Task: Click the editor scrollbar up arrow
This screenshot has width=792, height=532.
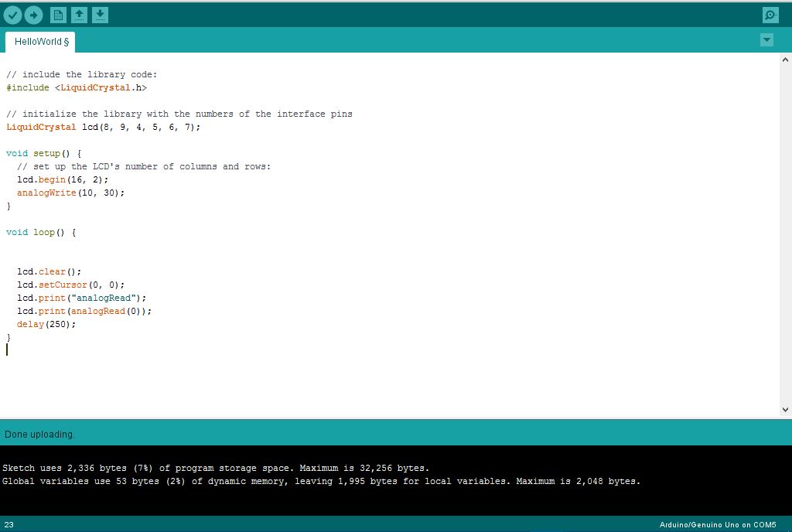Action: click(786, 60)
